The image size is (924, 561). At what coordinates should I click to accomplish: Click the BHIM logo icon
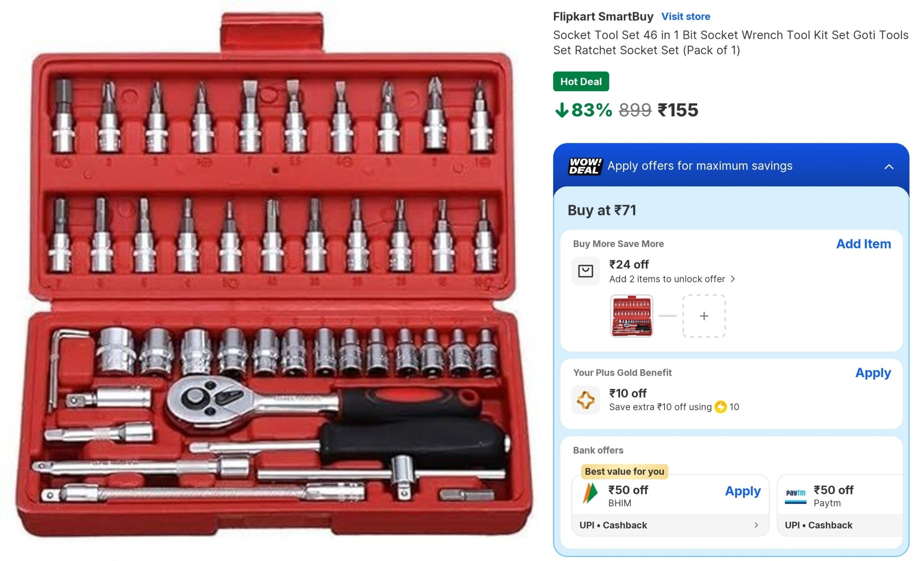click(x=590, y=493)
